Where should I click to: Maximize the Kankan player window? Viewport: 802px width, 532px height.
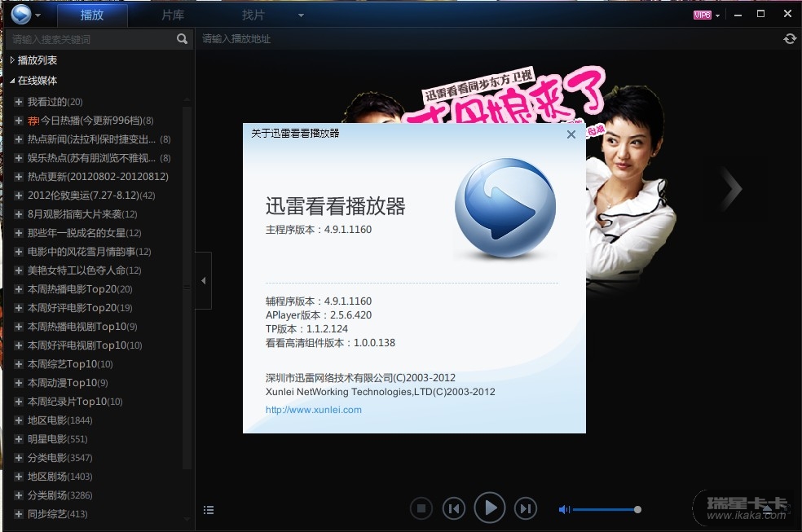[761, 14]
